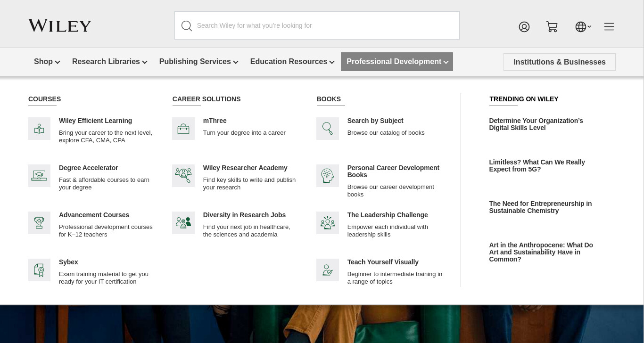Click the Degree Accelerator laptop icon

[39, 176]
